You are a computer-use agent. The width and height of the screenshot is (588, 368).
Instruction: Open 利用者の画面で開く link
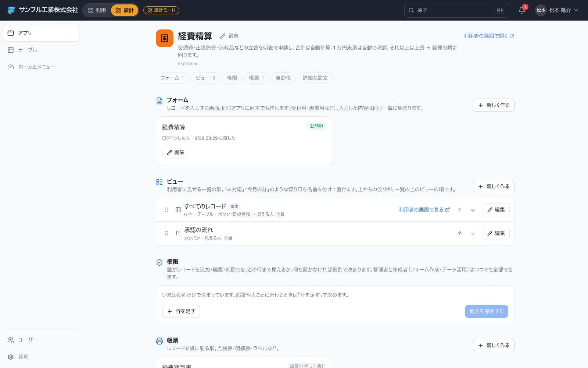489,36
